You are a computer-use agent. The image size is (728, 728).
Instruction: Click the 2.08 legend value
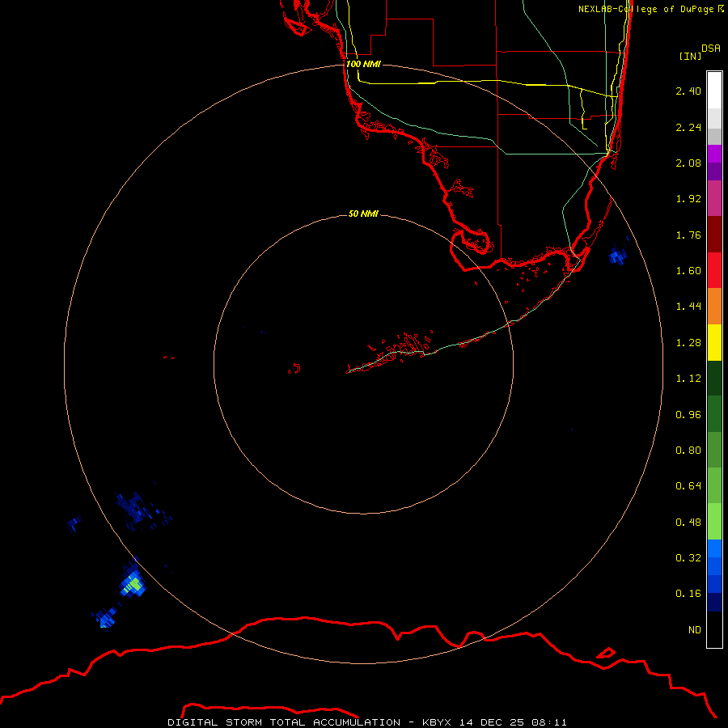pyautogui.click(x=688, y=163)
